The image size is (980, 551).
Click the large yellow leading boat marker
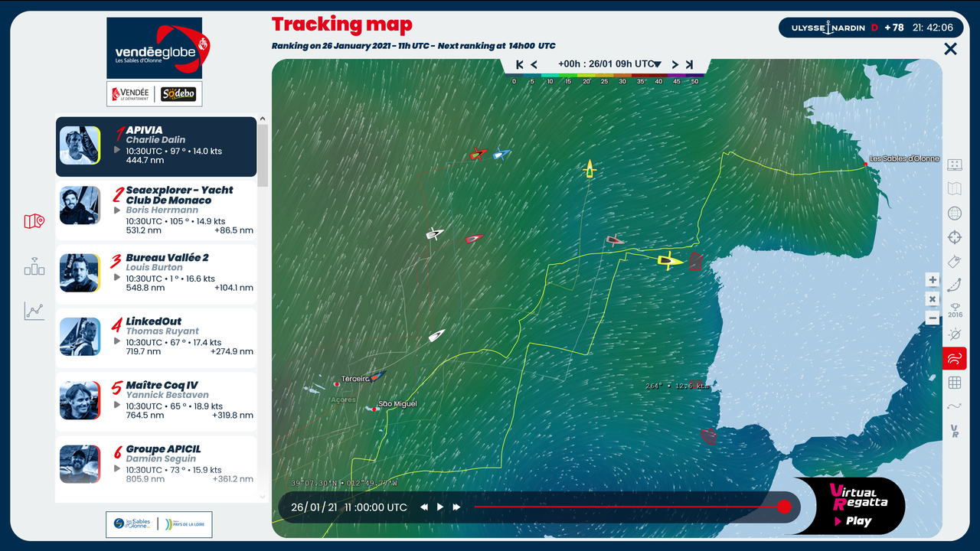[x=670, y=261]
